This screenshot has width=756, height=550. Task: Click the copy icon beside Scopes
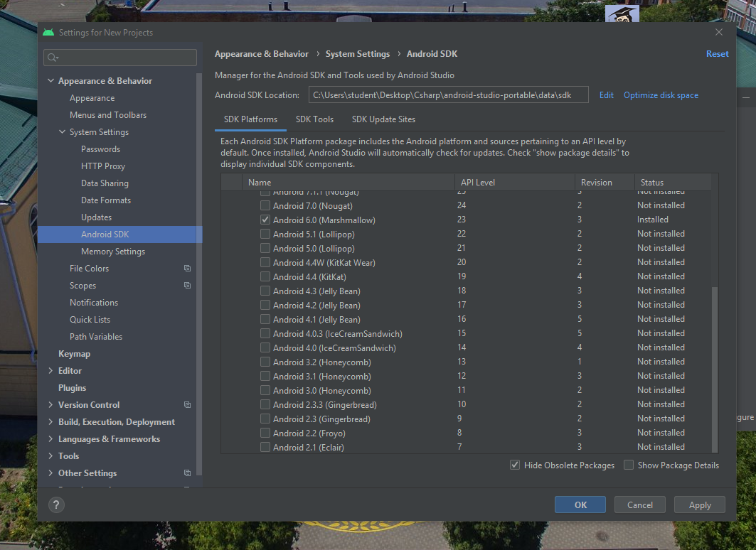click(187, 285)
